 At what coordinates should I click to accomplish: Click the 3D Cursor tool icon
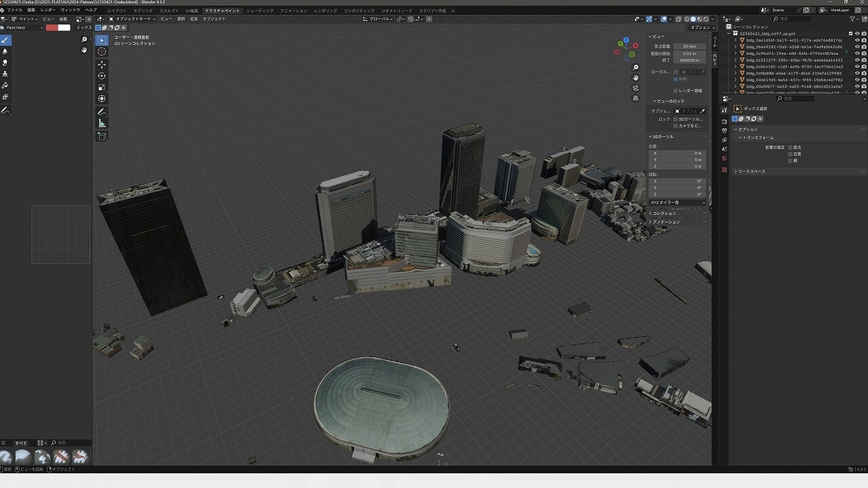pyautogui.click(x=102, y=52)
